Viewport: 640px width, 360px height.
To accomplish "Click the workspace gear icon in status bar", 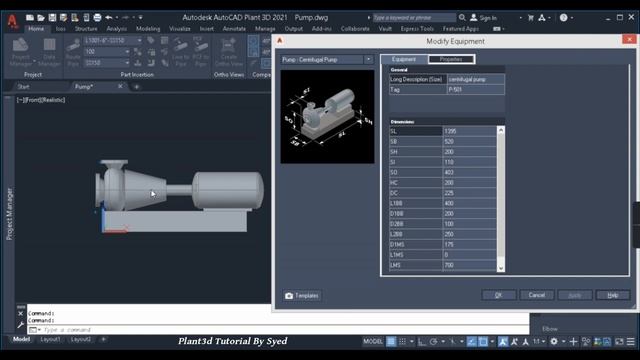I will pyautogui.click(x=554, y=341).
